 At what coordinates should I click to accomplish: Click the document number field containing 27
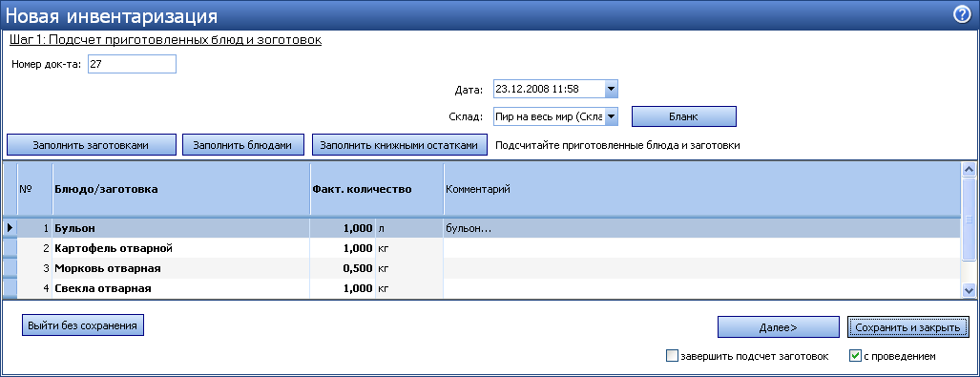point(132,64)
